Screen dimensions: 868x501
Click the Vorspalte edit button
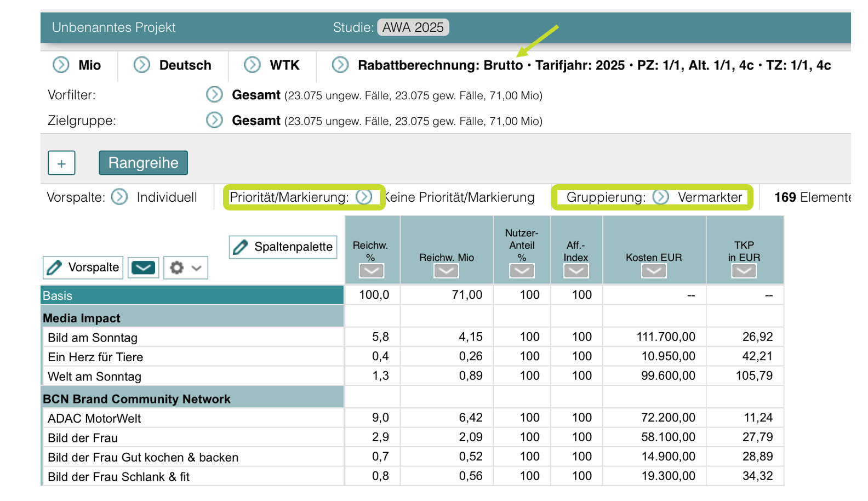pos(83,267)
